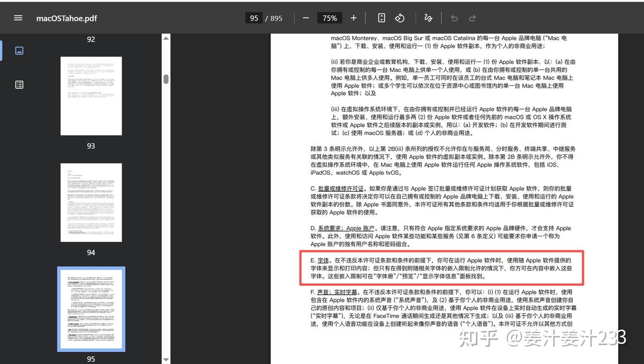Open the page thumbnails panel icon

tap(19, 50)
